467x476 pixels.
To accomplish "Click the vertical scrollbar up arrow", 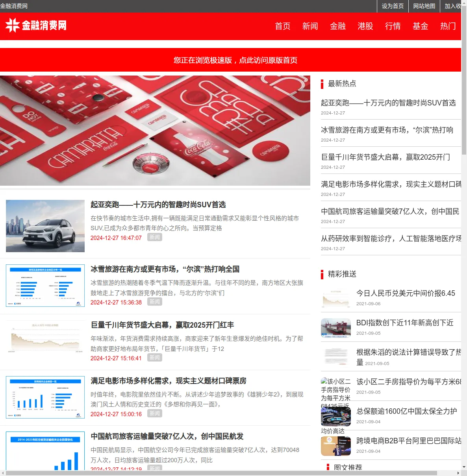I will (464, 3).
